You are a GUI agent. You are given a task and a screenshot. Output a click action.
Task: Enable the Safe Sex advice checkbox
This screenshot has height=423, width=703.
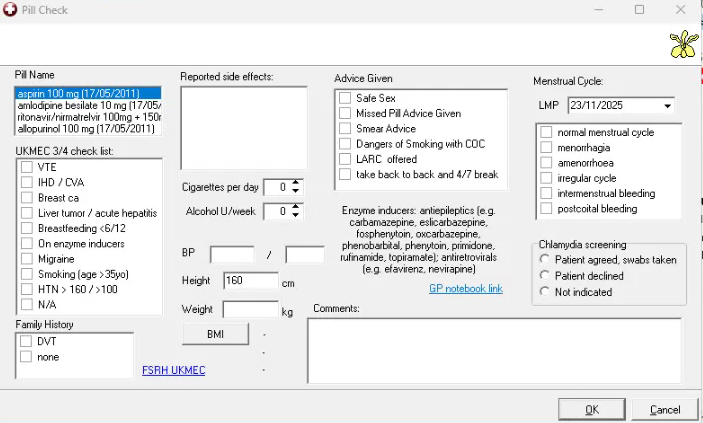point(345,98)
